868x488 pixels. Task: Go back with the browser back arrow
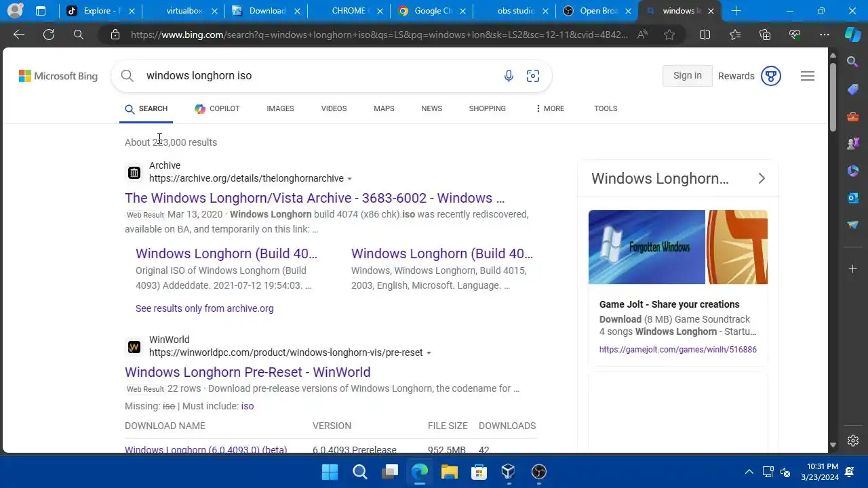[x=19, y=35]
